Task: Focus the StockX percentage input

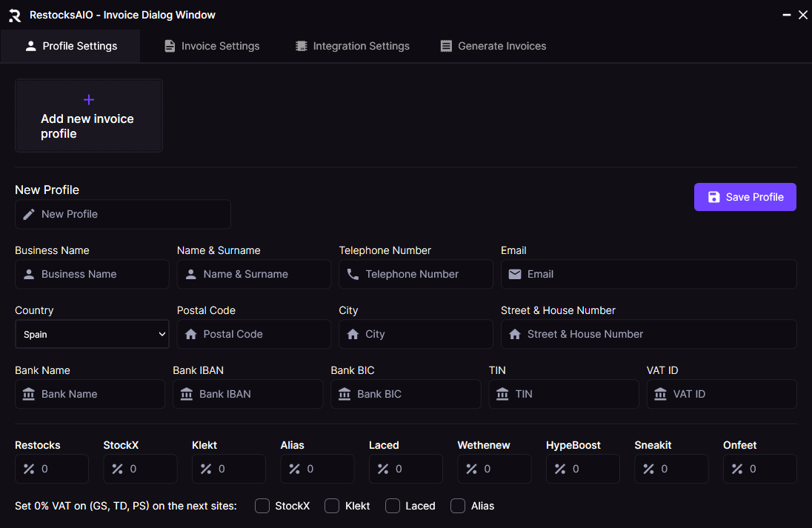Action: click(140, 469)
